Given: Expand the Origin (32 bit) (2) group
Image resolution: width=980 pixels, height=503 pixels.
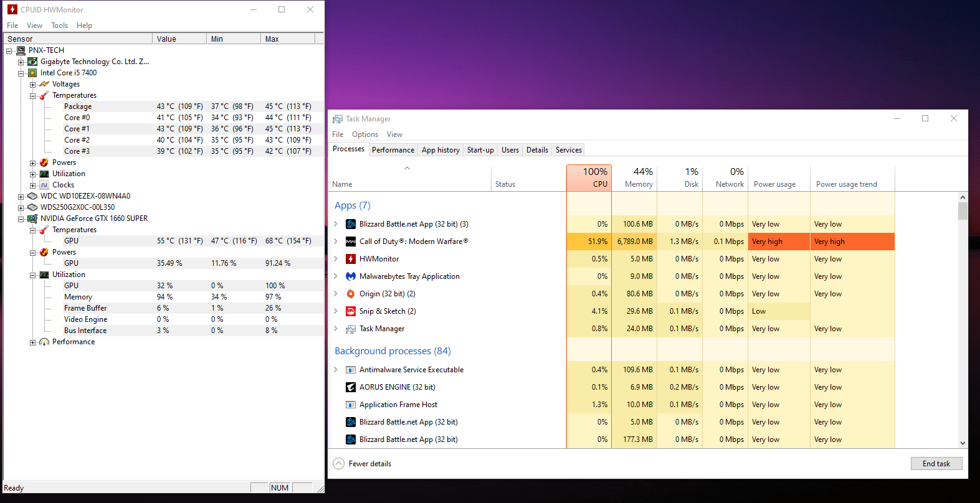Looking at the screenshot, I should tap(336, 294).
